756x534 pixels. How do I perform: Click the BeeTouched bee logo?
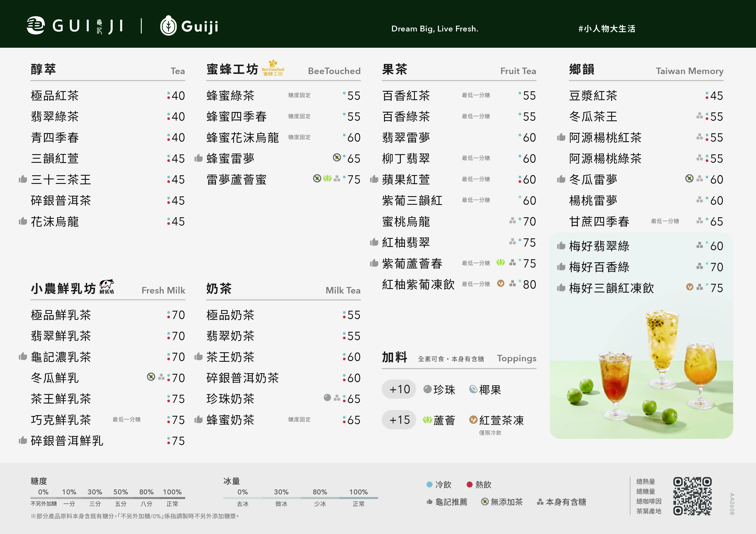coord(273,68)
